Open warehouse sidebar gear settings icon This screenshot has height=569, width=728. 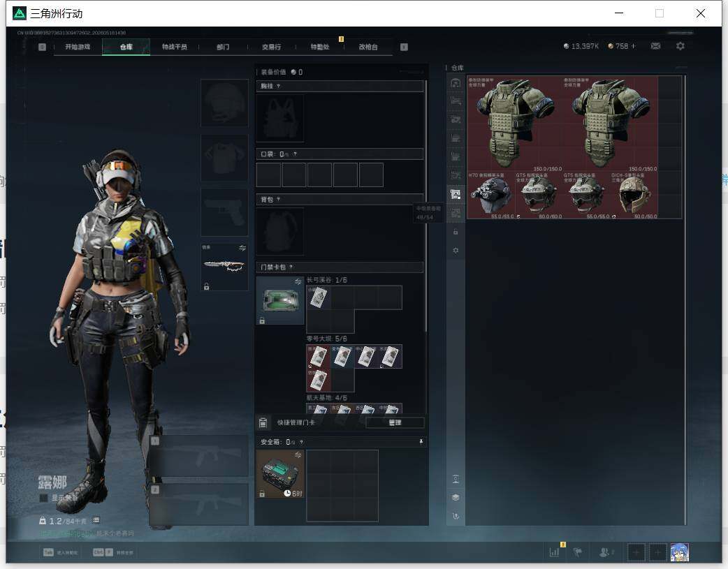click(456, 250)
